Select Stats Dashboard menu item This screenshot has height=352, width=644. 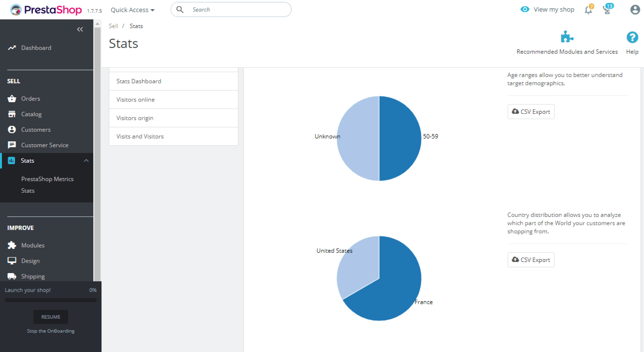[x=139, y=81]
